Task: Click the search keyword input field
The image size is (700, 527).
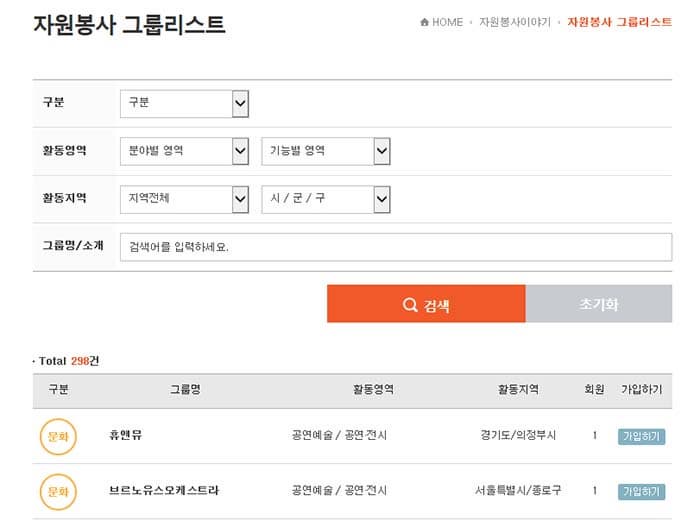Action: tap(396, 247)
